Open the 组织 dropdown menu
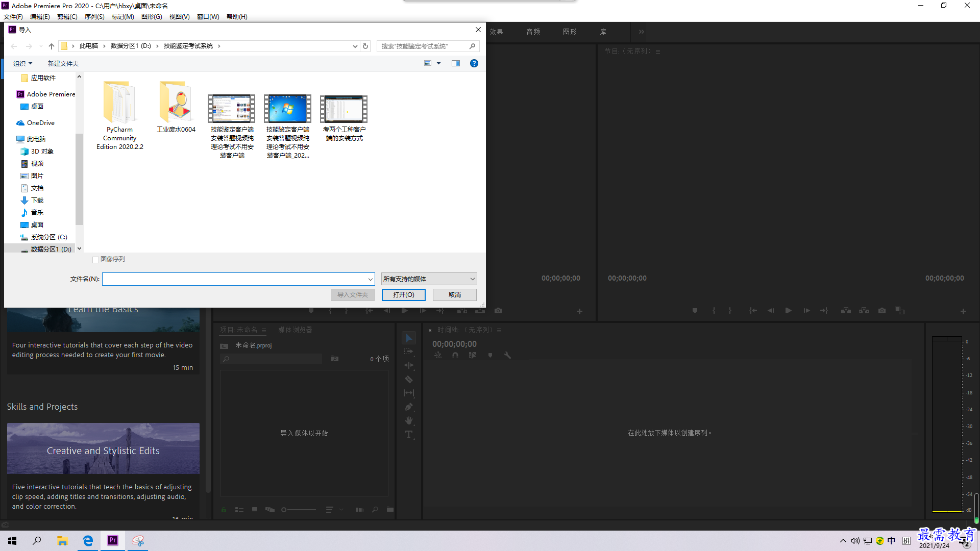 point(22,64)
